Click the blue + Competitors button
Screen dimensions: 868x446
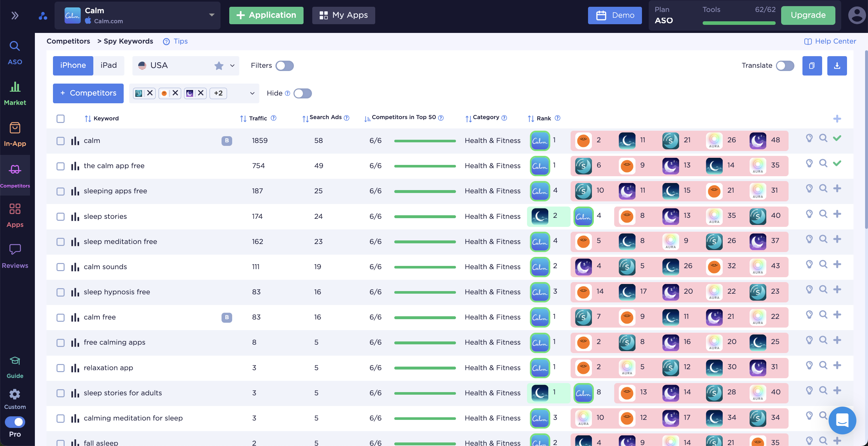click(88, 93)
